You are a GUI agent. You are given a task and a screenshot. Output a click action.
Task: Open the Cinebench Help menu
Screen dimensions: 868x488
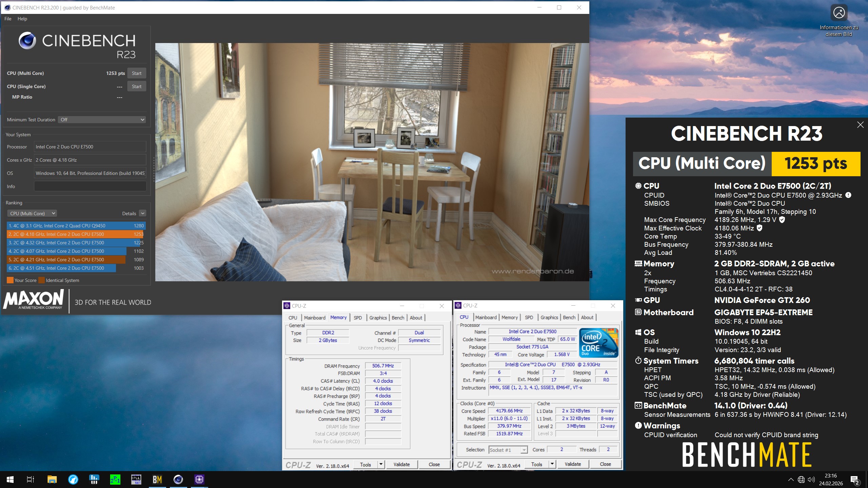coord(22,19)
